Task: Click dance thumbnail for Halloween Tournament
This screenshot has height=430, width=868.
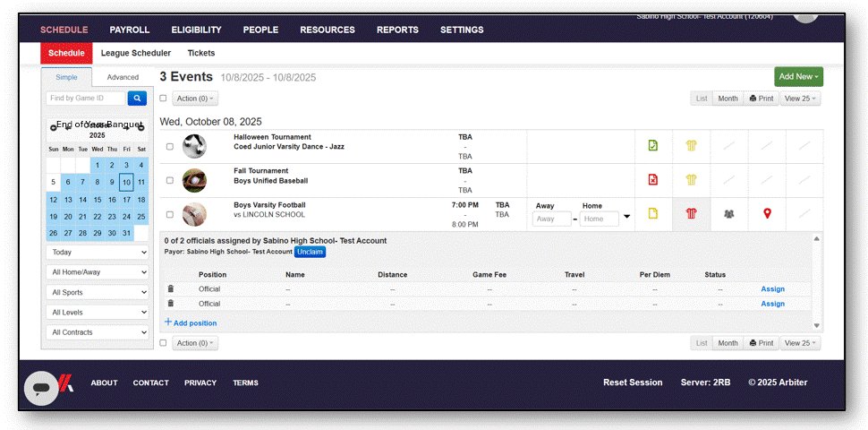Action: coord(194,146)
